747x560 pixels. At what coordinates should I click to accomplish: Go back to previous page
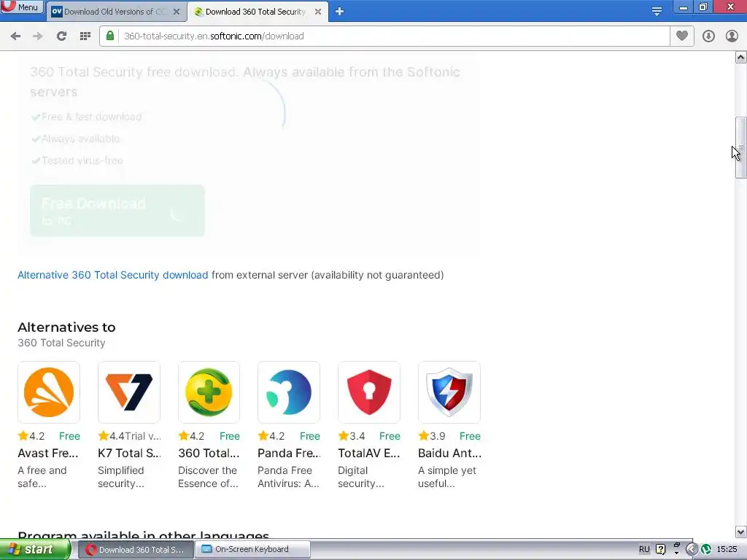click(x=15, y=36)
